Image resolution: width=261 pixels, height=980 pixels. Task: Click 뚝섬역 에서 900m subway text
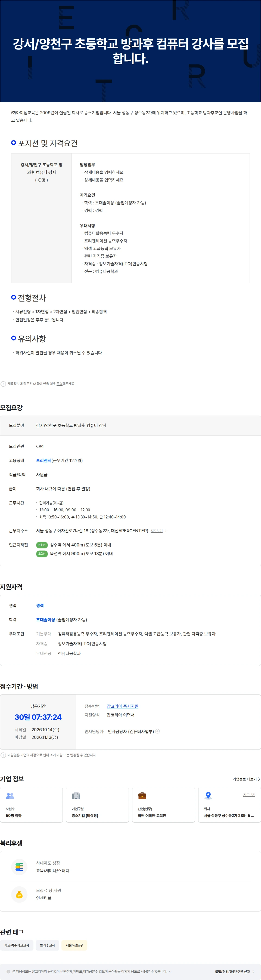coord(81,554)
